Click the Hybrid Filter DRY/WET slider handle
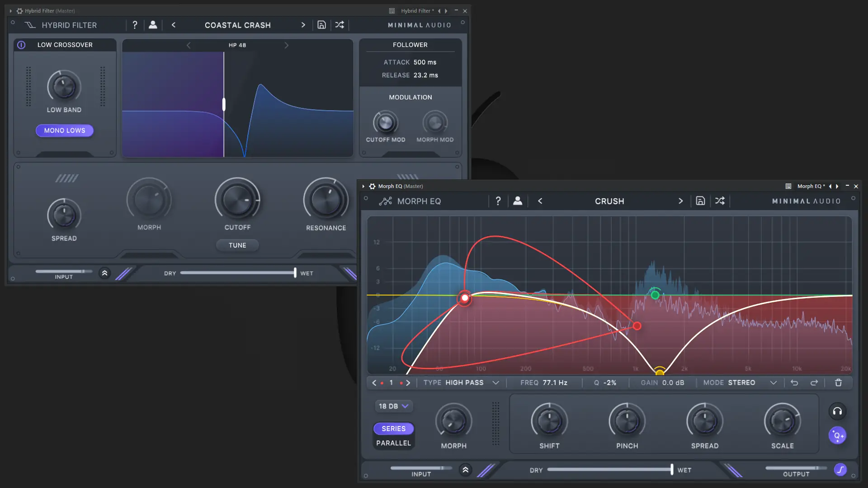The width and height of the screenshot is (868, 488). 295,272
